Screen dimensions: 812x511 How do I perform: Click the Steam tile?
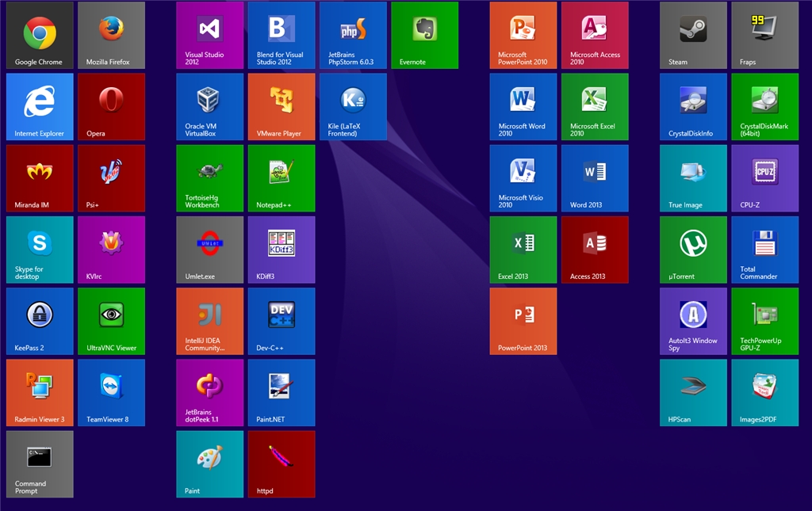[693, 35]
